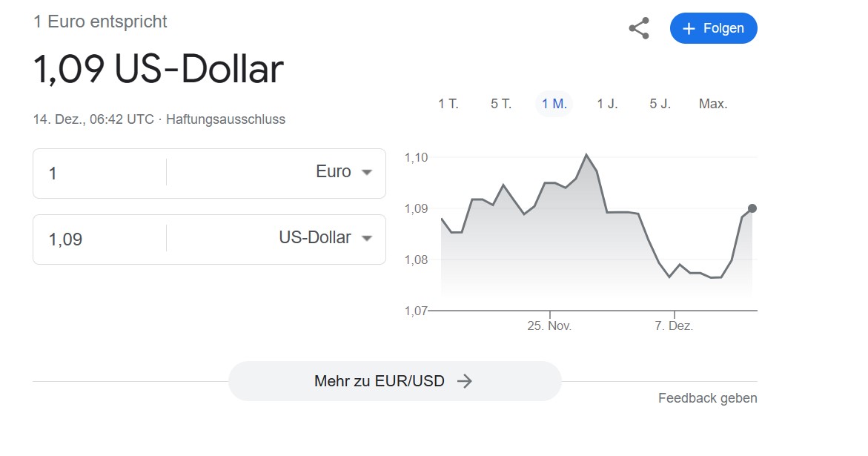This screenshot has height=456, width=868.
Task: Switch chart to 5 T. range
Action: (501, 104)
